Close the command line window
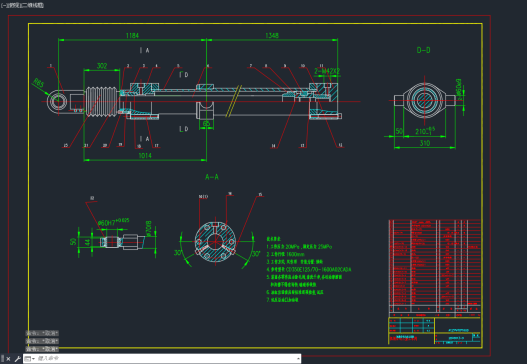This screenshot has height=364, width=527. (8, 359)
